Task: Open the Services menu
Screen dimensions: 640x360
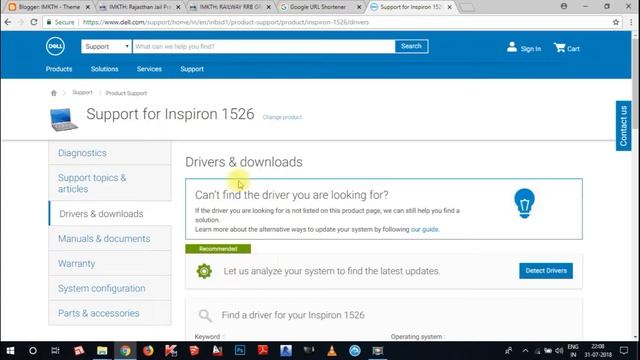Action: 149,69
